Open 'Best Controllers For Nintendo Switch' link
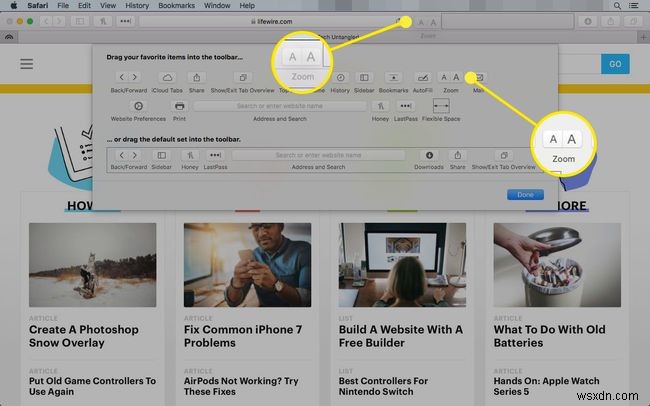This screenshot has height=406, width=650. click(x=383, y=386)
